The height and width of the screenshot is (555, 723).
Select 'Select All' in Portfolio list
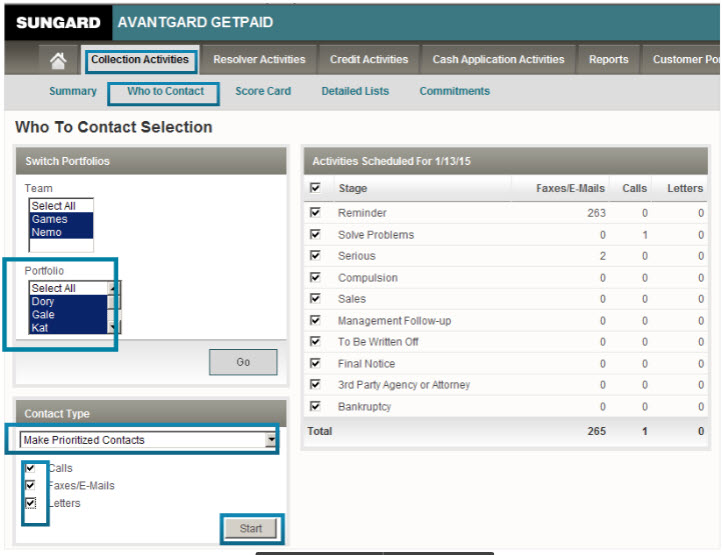coord(68,288)
